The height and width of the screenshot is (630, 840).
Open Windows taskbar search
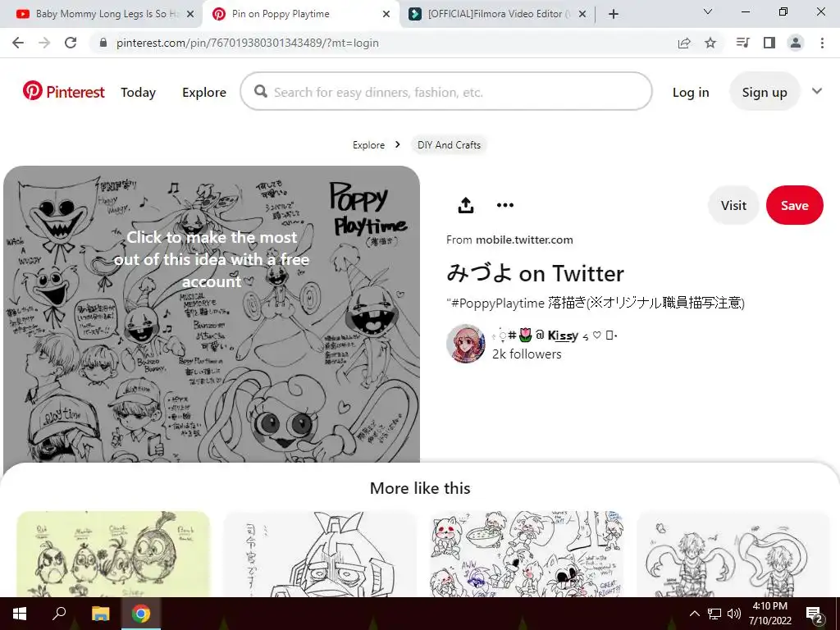[59, 614]
